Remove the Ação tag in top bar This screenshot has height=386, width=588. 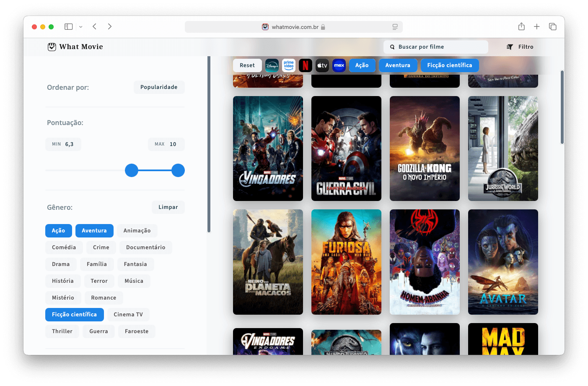click(x=362, y=65)
